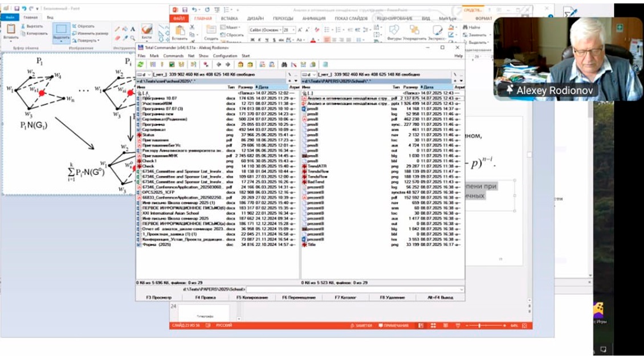
Task: Click F7 Каталог button in Total Commander
Action: (345, 297)
